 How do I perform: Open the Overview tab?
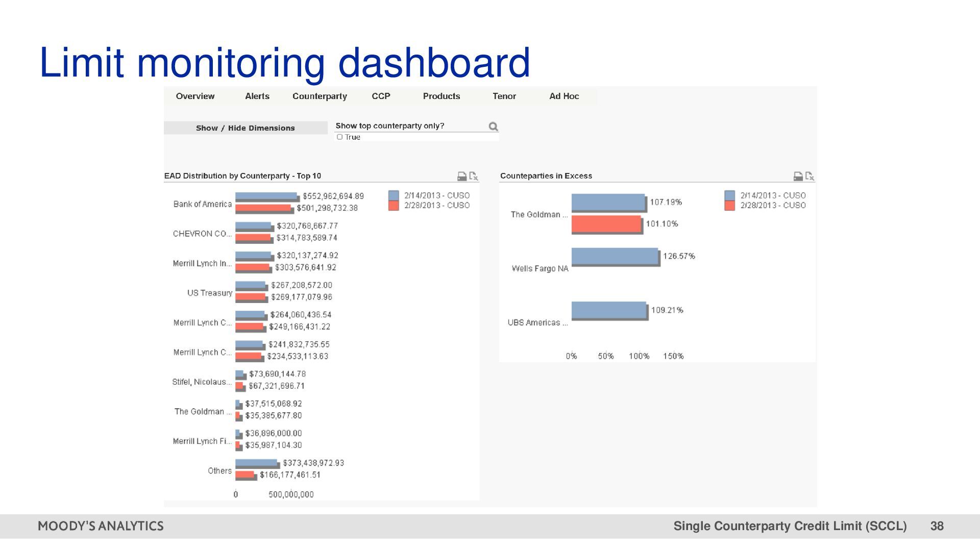click(195, 96)
